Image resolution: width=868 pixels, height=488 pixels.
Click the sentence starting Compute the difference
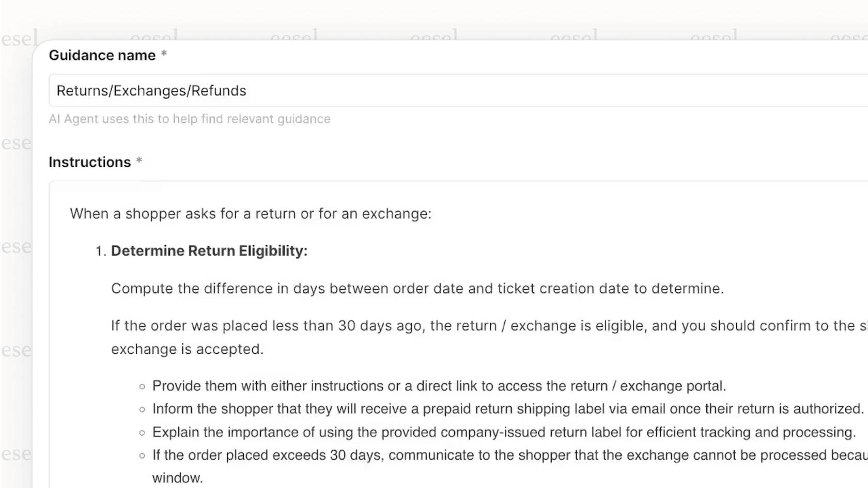pyautogui.click(x=417, y=289)
